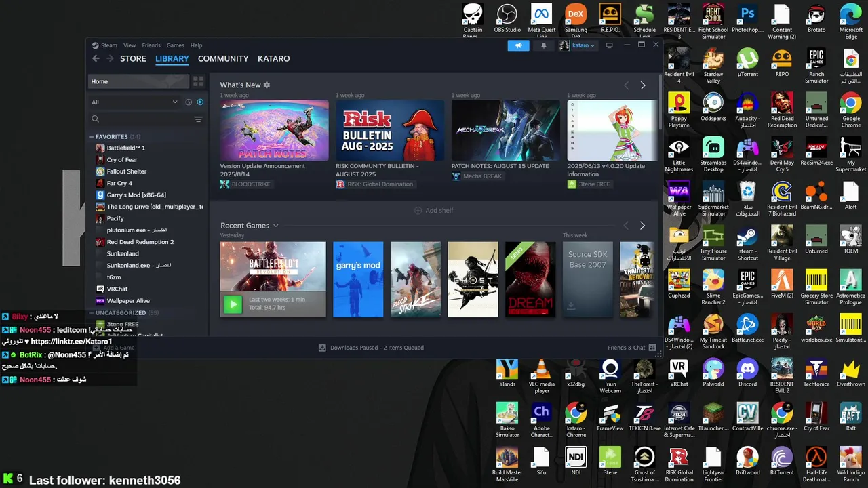Viewport: 868px width, 488px height.
Task: Switch to the COMMUNITY tab
Action: pos(223,59)
